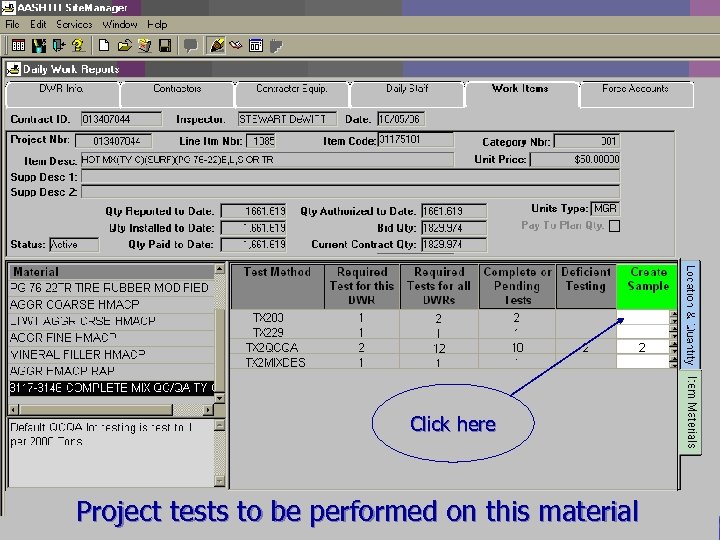Toggle the Pay To Plan Qty checkbox
This screenshot has width=720, height=540.
point(614,226)
